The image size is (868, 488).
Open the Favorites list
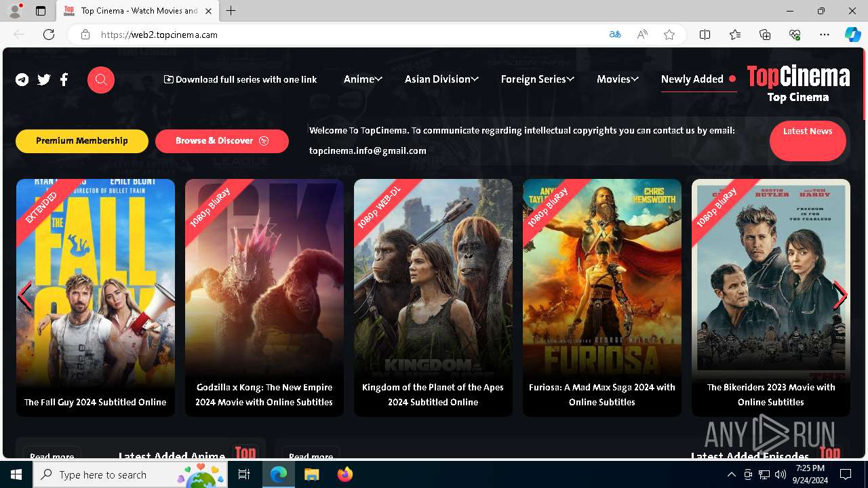[x=735, y=35]
